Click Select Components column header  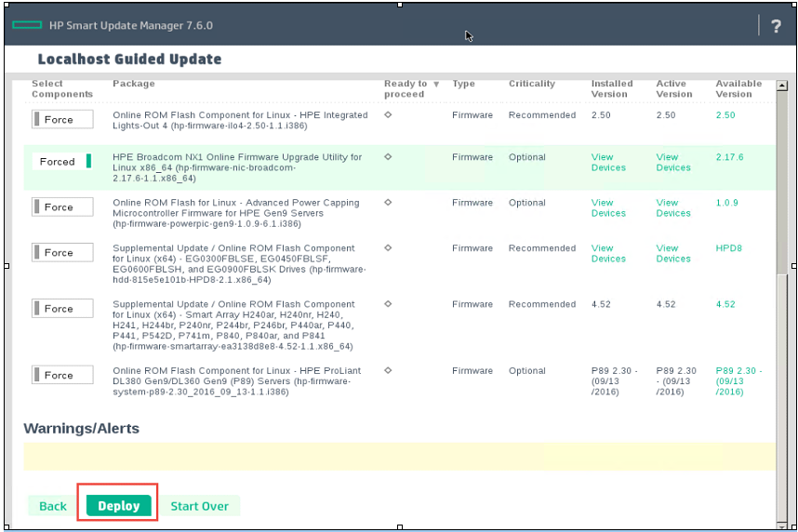[62, 88]
